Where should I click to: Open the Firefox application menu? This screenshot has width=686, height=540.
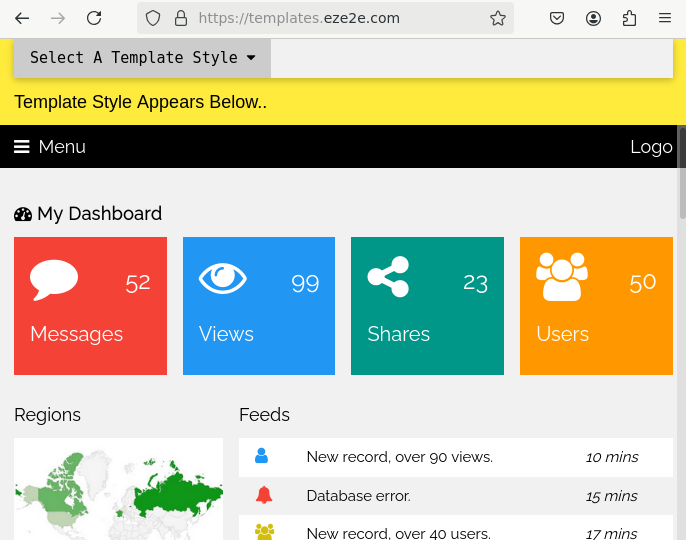pos(665,18)
